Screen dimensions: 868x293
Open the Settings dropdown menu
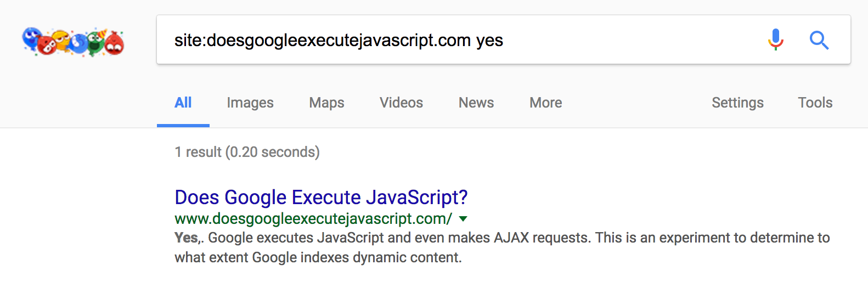coord(737,103)
